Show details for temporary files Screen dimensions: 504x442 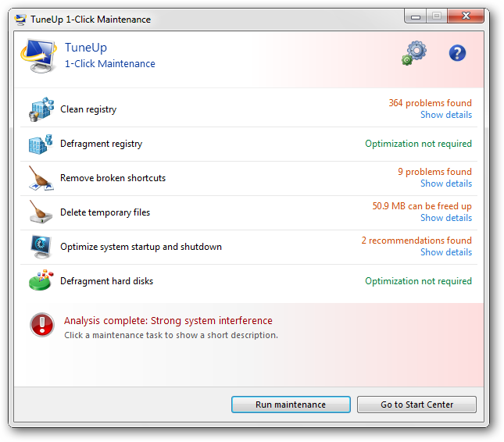tap(446, 218)
